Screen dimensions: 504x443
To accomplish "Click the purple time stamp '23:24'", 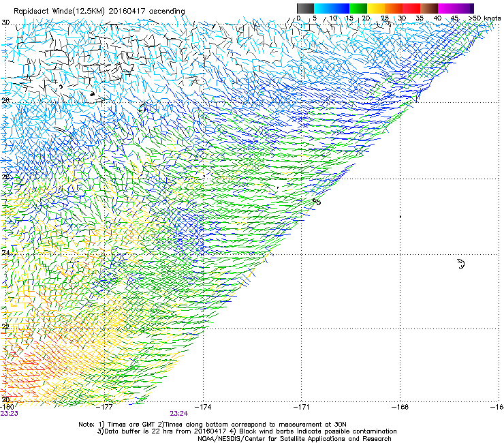I will tap(179, 414).
